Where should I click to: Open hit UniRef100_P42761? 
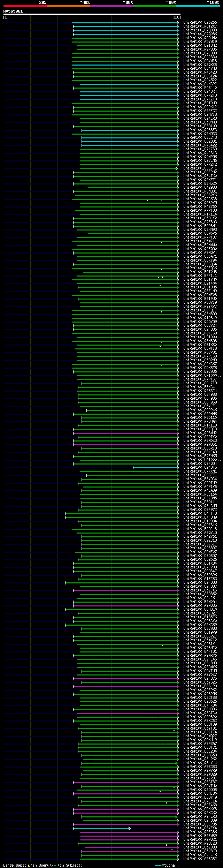click(200, 537)
